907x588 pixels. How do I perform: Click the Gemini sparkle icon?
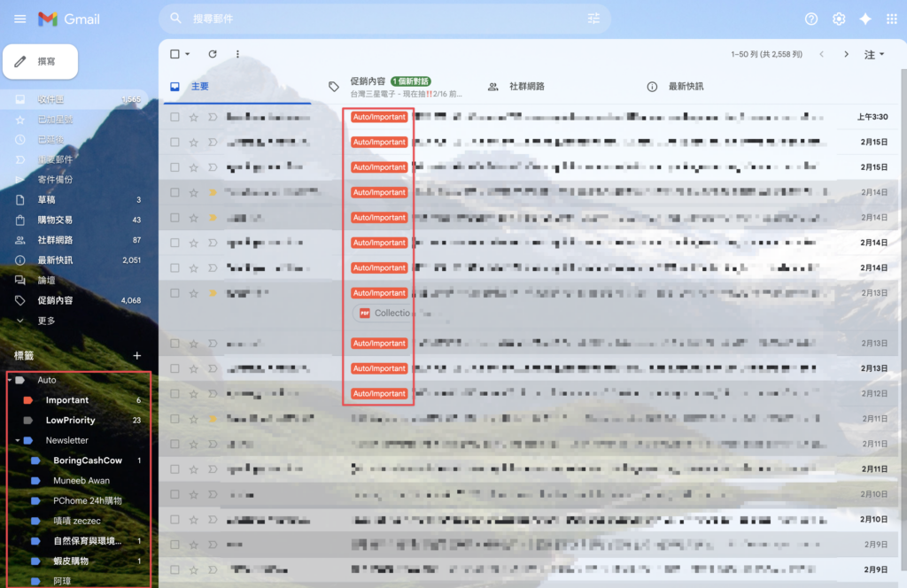pyautogui.click(x=865, y=19)
